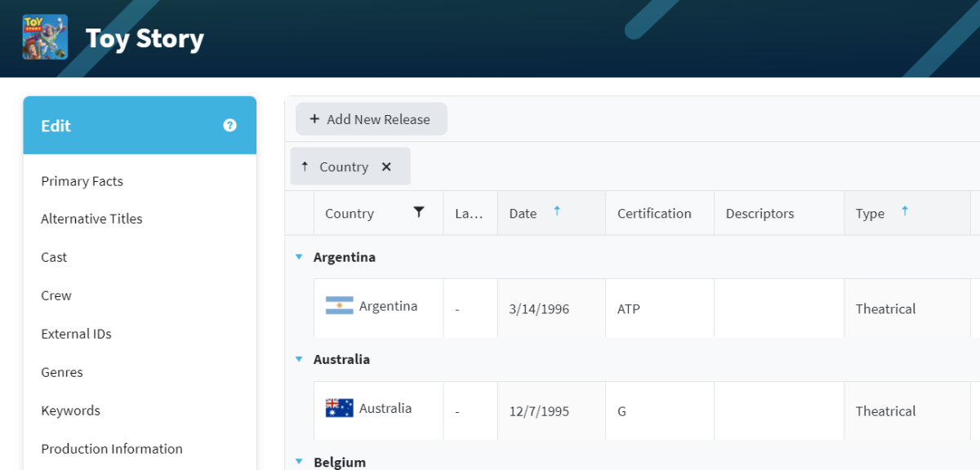Click the Type column sort arrow
Viewport: 980px width, 470px height.
coord(905,211)
